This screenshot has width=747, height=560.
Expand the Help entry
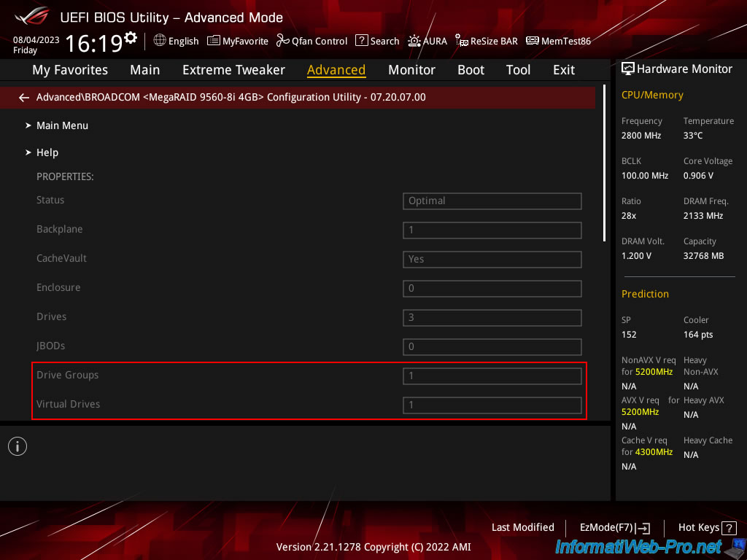[x=47, y=152]
